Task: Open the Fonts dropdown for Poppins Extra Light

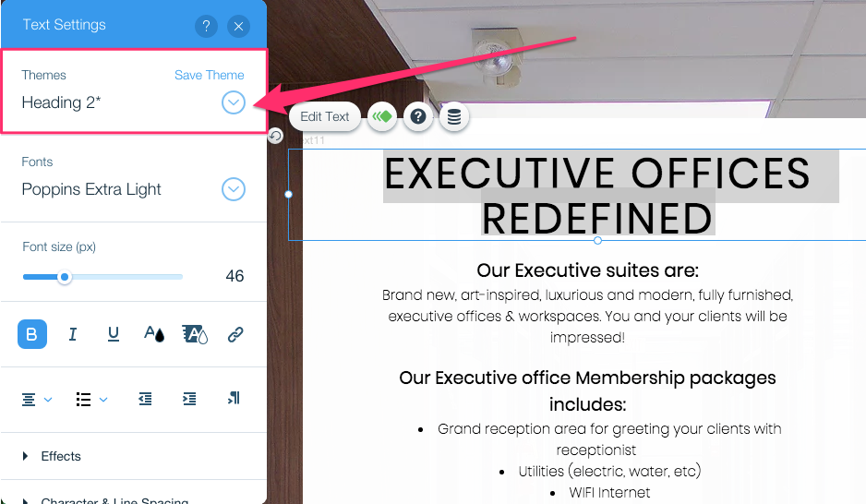Action: [x=234, y=189]
